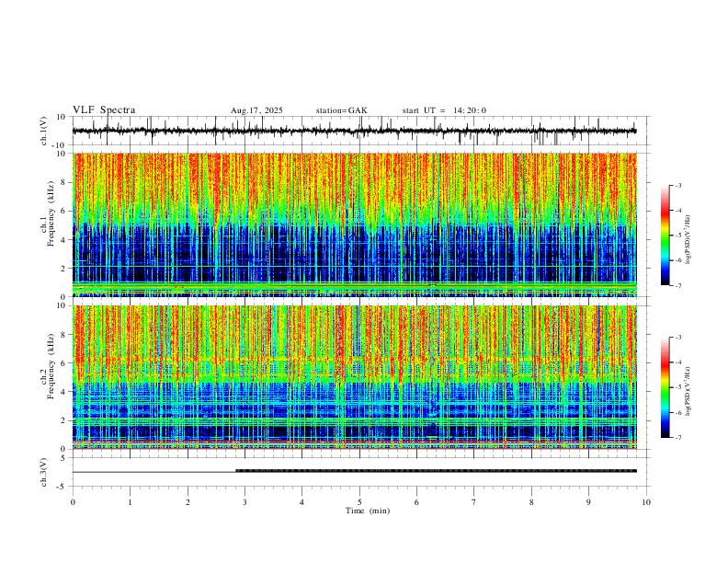728x563 pixels.
Task: Click the ch.2 color scale bar
Action: click(x=665, y=387)
